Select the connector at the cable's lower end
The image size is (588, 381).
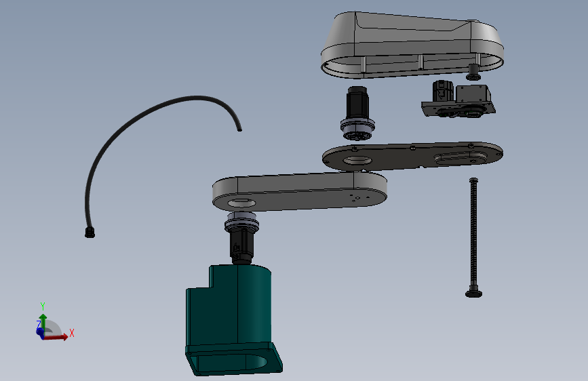tap(90, 232)
